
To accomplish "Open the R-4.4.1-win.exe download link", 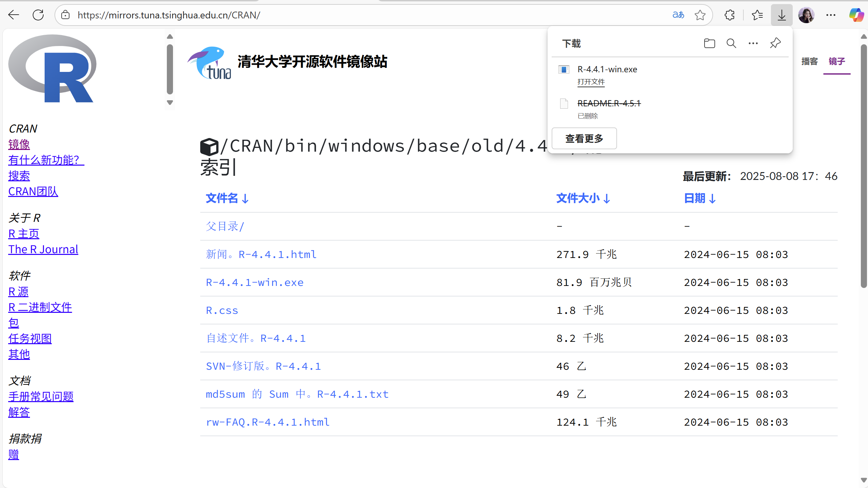I will click(254, 282).
